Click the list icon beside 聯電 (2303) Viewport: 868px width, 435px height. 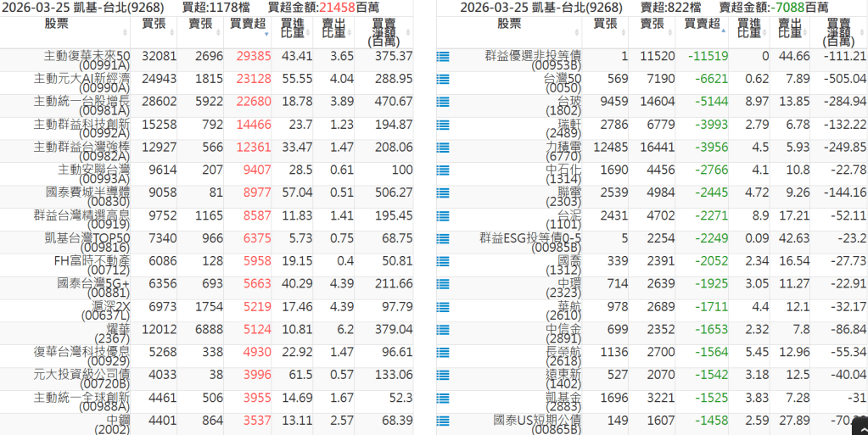coord(442,194)
